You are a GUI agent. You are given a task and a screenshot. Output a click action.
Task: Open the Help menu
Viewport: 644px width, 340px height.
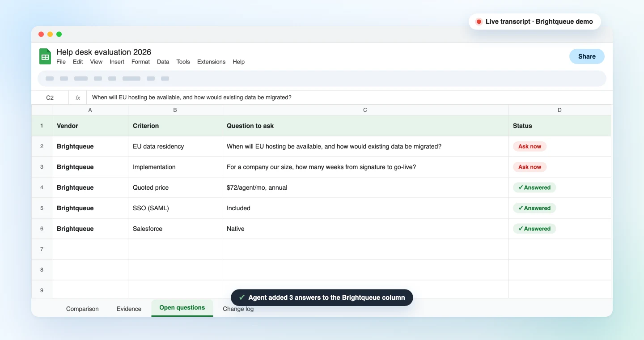(238, 62)
